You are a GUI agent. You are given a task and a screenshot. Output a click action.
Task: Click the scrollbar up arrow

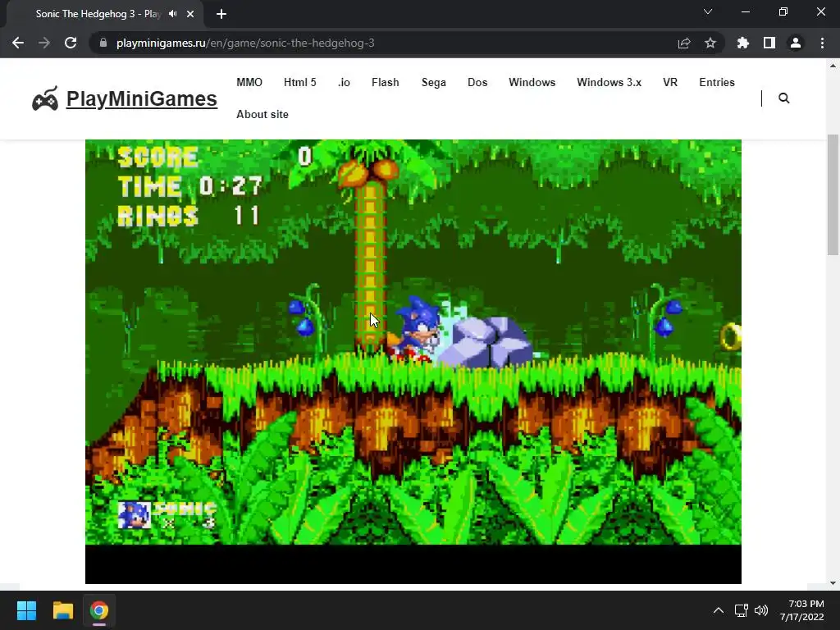coord(833,66)
